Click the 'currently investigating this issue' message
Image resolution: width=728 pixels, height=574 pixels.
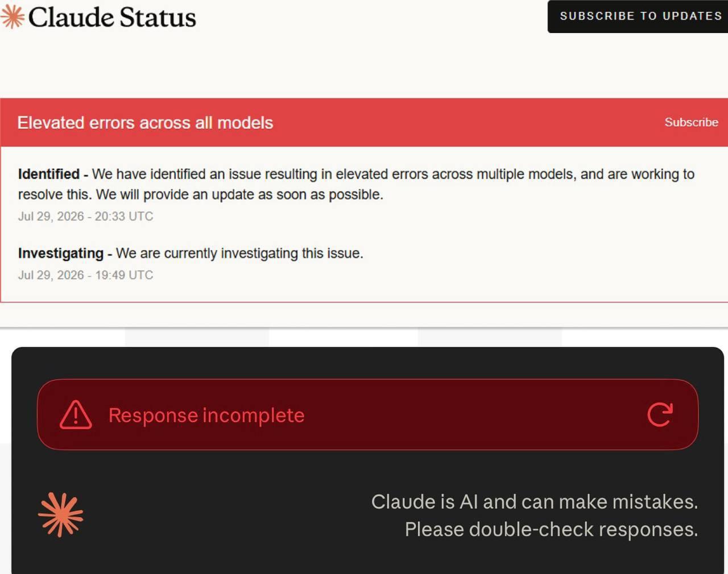pos(239,253)
